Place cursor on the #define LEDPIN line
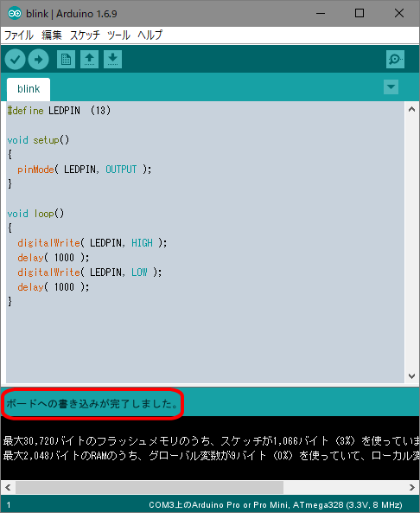The image size is (420, 513). [59, 111]
